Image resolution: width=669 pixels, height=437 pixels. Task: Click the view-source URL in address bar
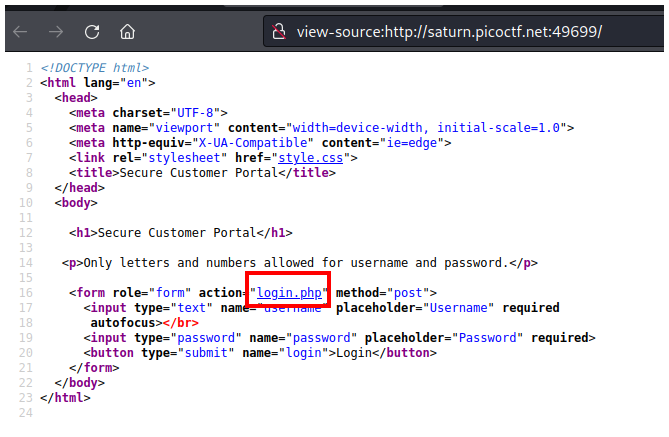coord(449,31)
